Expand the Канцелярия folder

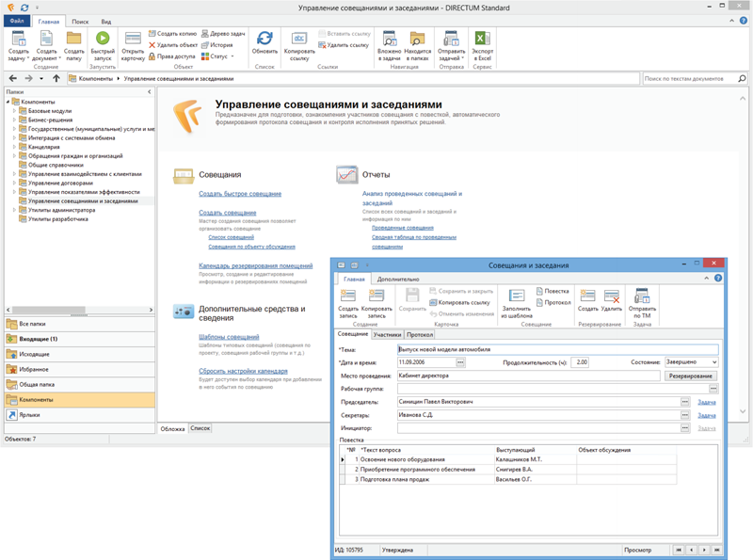[x=14, y=147]
